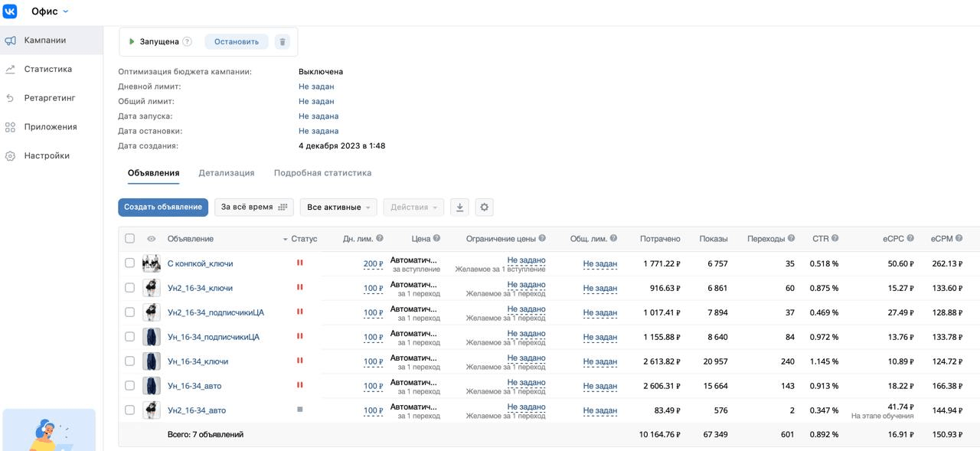
Task: Click the VK logo icon
Action: click(x=10, y=11)
